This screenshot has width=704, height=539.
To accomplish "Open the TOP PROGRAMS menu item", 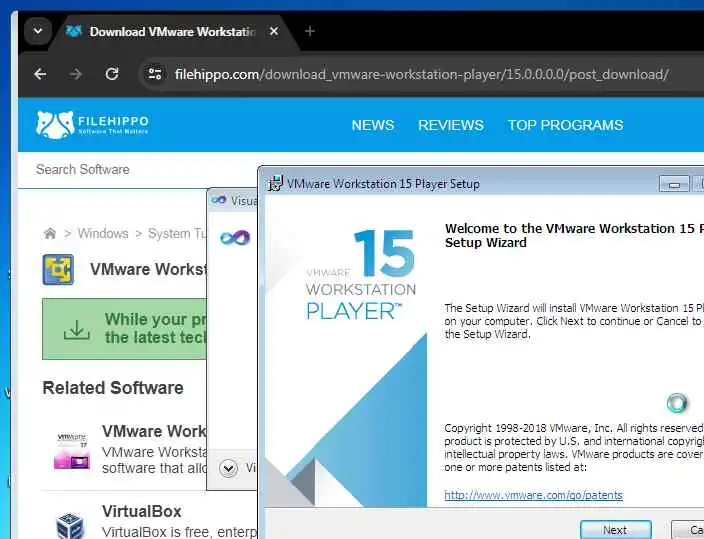I will [565, 125].
